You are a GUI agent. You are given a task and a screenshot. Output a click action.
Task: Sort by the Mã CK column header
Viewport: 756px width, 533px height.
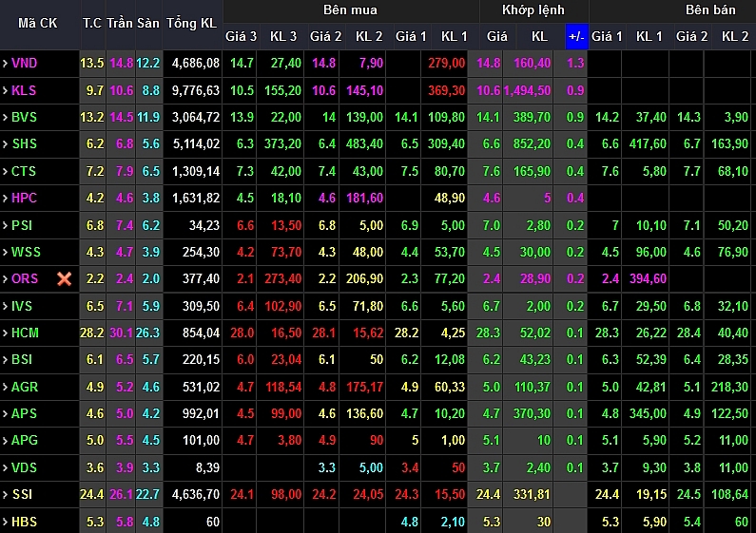[38, 23]
